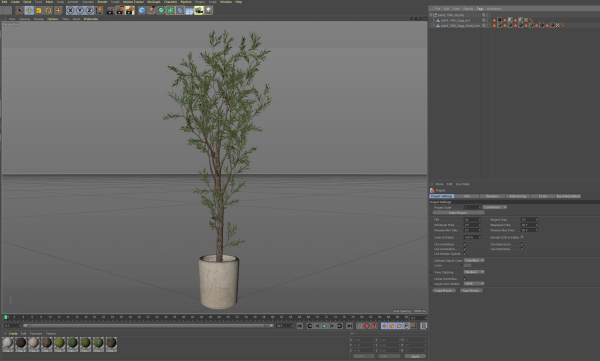The image size is (600, 361).
Task: Open Edit Render Settings icon
Action: pyautogui.click(x=130, y=10)
